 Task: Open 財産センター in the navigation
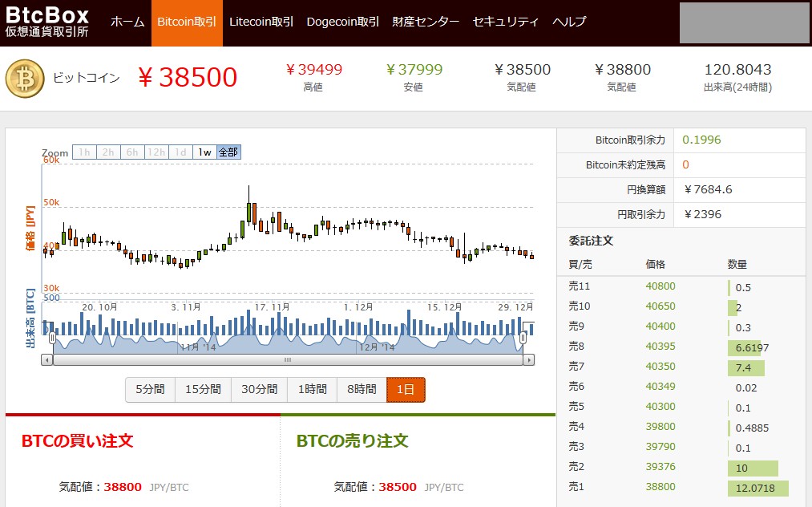tap(426, 22)
